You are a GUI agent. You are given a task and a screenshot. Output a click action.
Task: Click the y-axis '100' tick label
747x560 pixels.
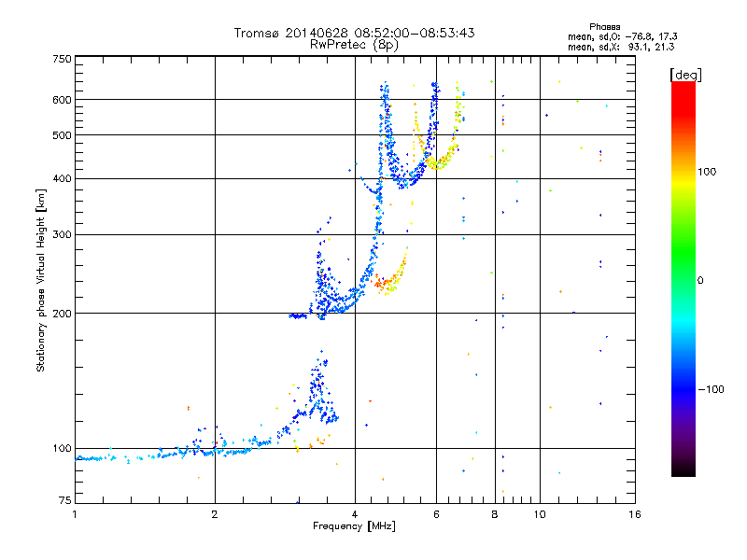coord(62,449)
